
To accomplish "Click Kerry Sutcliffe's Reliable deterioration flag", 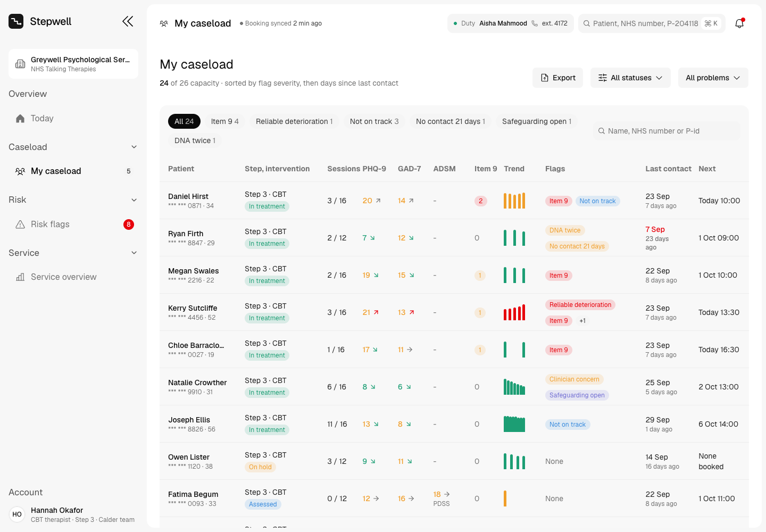I will click(x=580, y=305).
